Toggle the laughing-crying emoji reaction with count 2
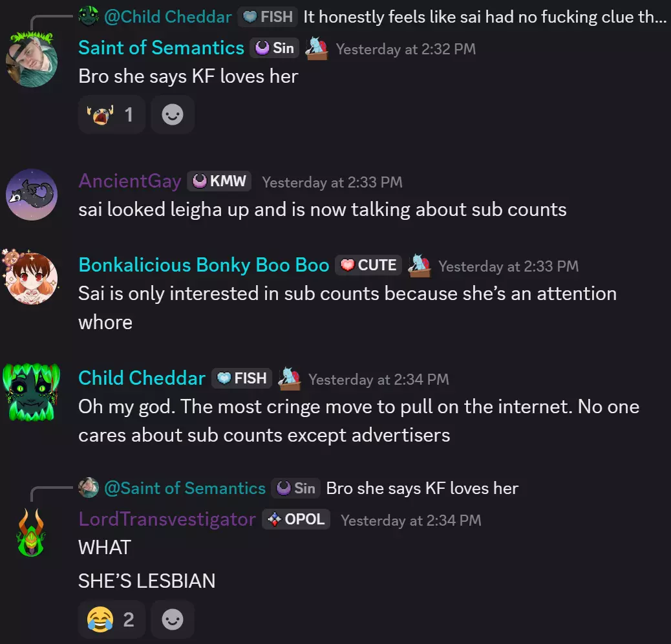Viewport: 671px width, 644px height. (x=112, y=619)
